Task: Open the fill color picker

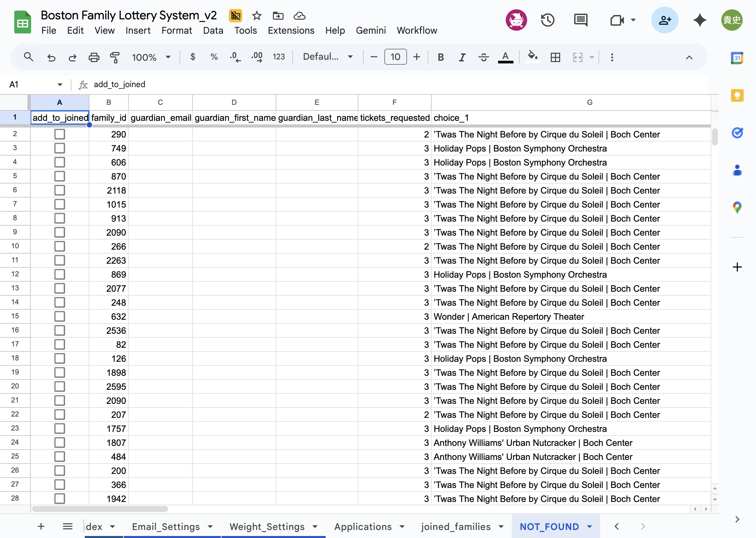Action: (x=532, y=57)
